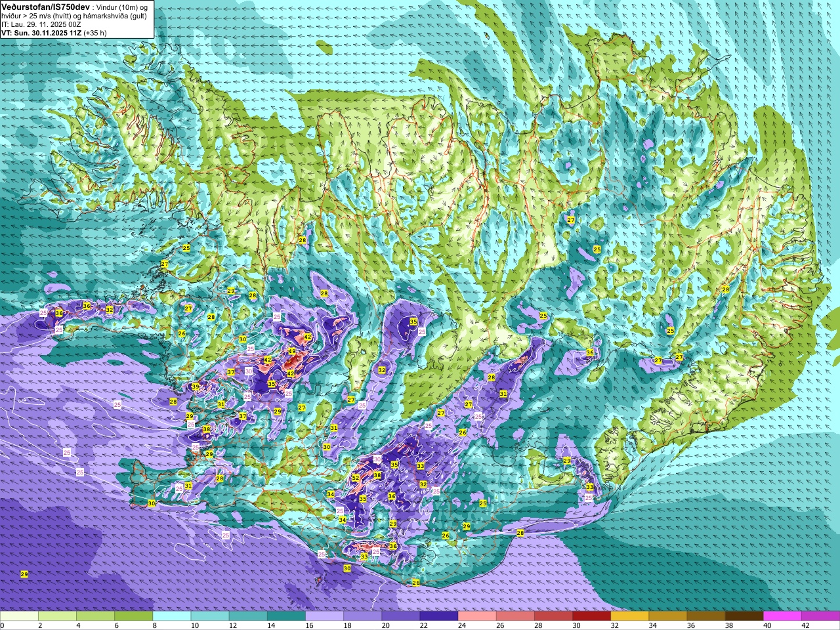Click the 'VT: Sun. 30.11.2025 11Z' valid time
The height and width of the screenshot is (630, 840).
coord(42,33)
